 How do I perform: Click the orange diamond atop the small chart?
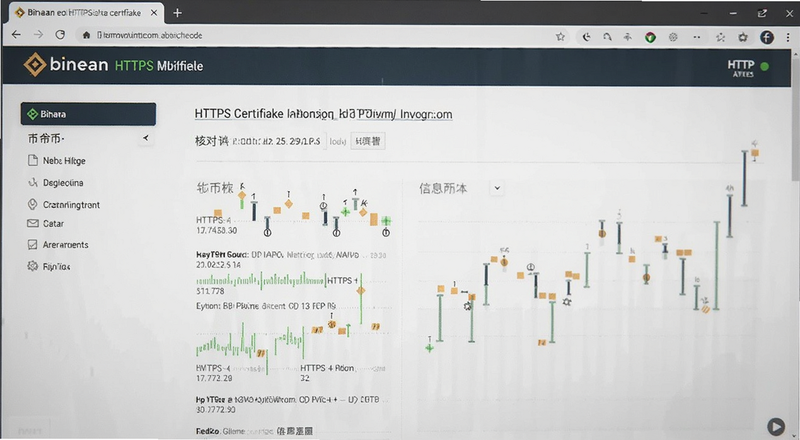(x=242, y=195)
